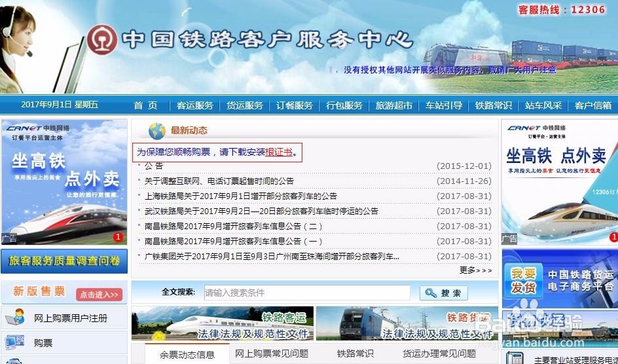Click the 最新动态 heading
618x364 pixels.
189,130
